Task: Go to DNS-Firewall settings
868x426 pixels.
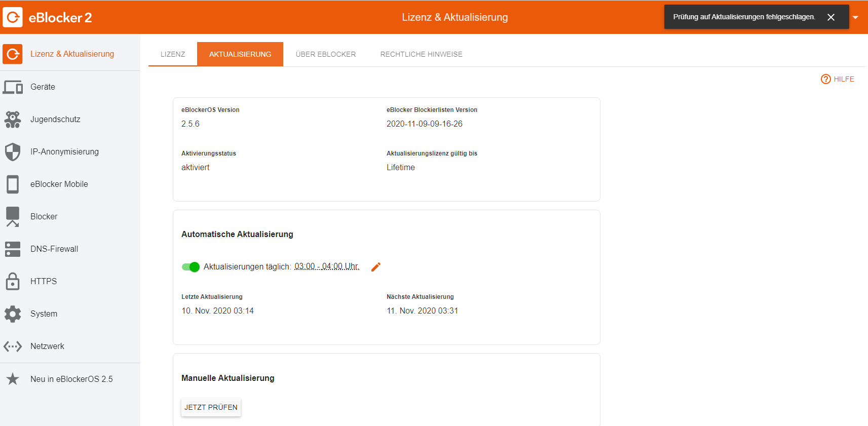Action: point(70,249)
